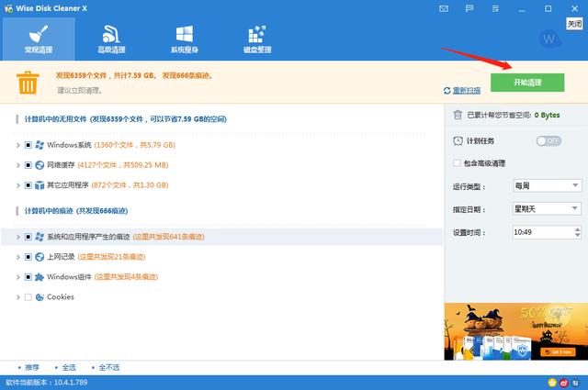Switch to the 高级清理 tab

[x=111, y=39]
